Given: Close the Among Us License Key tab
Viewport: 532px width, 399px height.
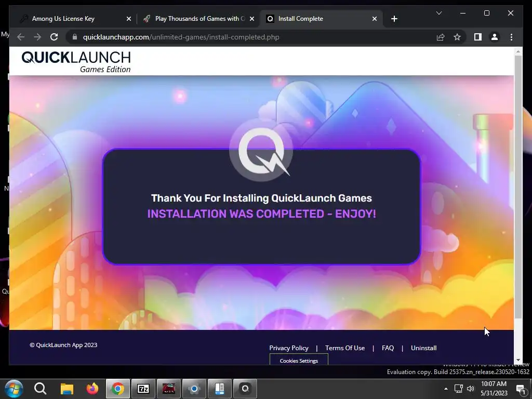Looking at the screenshot, I should [129, 19].
